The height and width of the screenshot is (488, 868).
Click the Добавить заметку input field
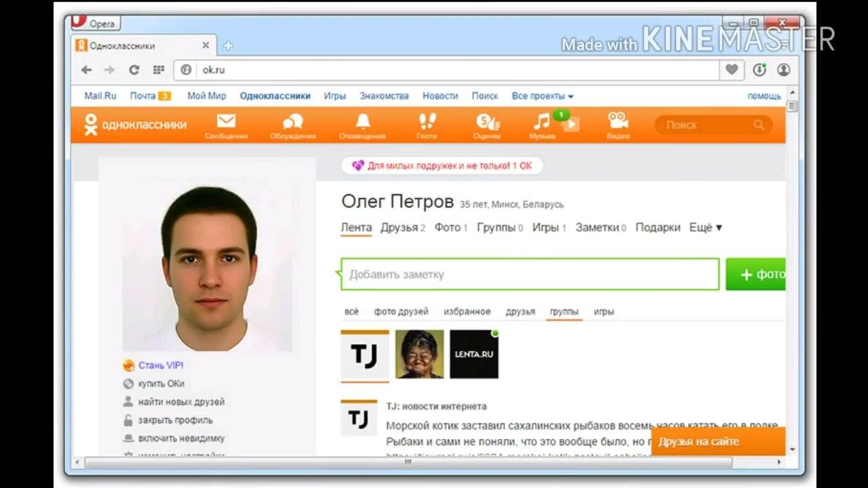tap(530, 274)
